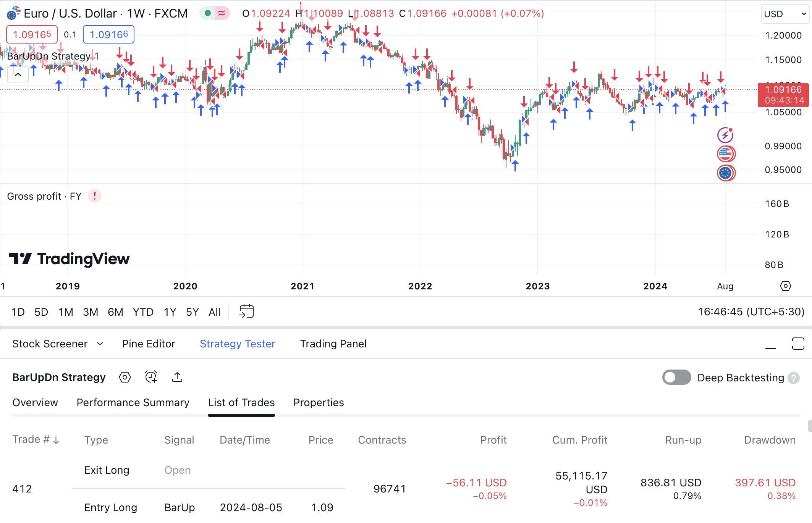Screen dimensions: 812x523
Task: Click trade number 412 cell
Action: tap(22, 489)
